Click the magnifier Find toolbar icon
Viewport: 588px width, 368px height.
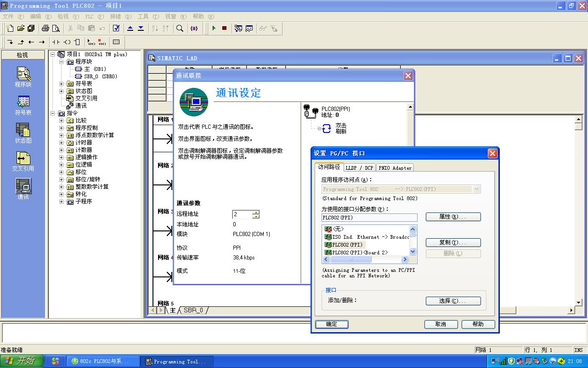pos(180,29)
